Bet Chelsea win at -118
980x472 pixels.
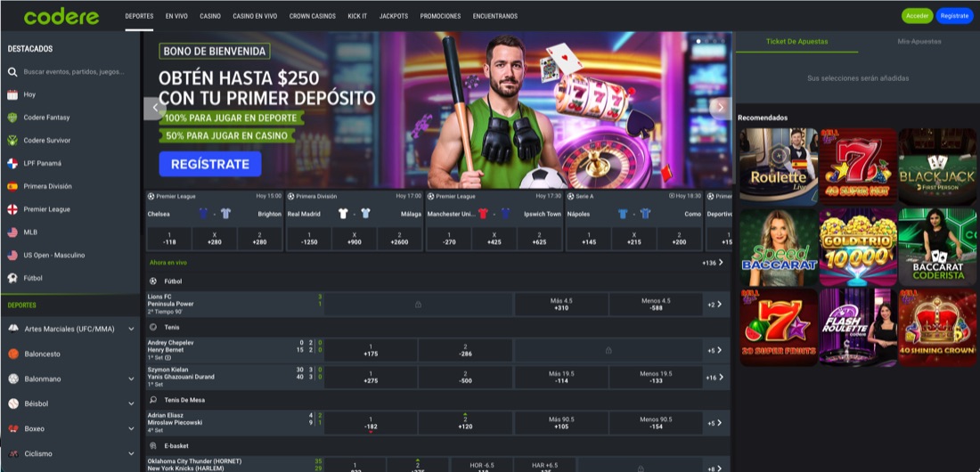point(168,239)
